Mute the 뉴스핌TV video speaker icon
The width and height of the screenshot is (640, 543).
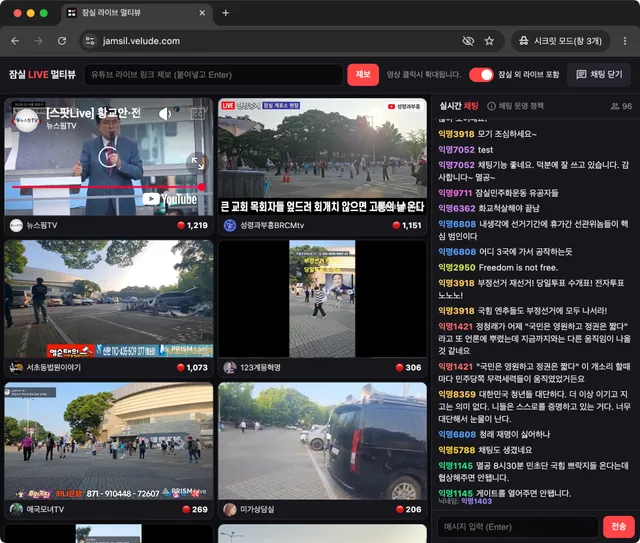165,113
